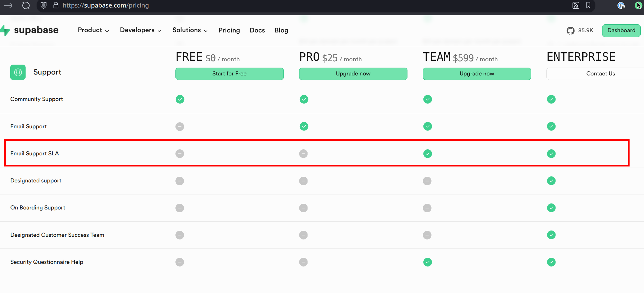Click the On Boarding Support dash for TEAM
Screen dimensions: 644x293
click(x=427, y=208)
